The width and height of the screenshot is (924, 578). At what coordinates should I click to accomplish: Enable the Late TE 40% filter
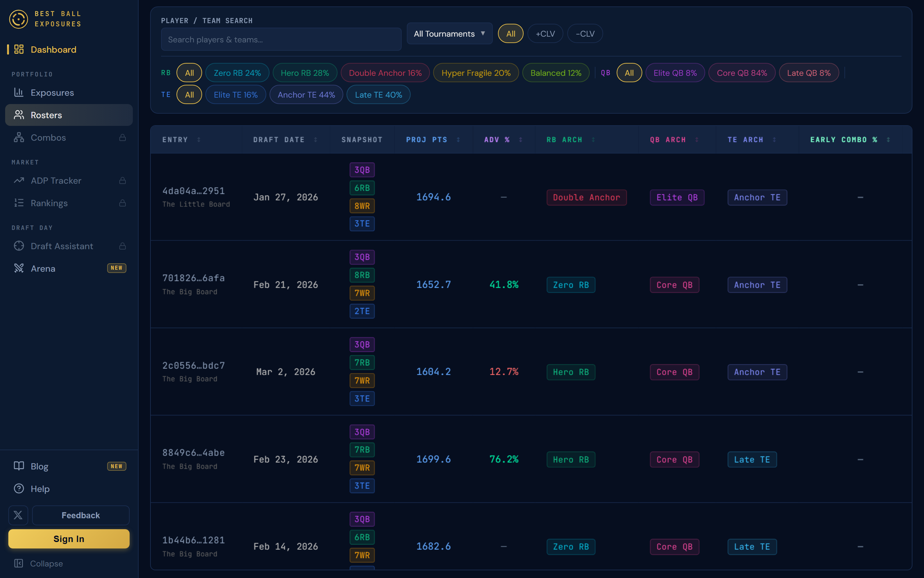378,94
